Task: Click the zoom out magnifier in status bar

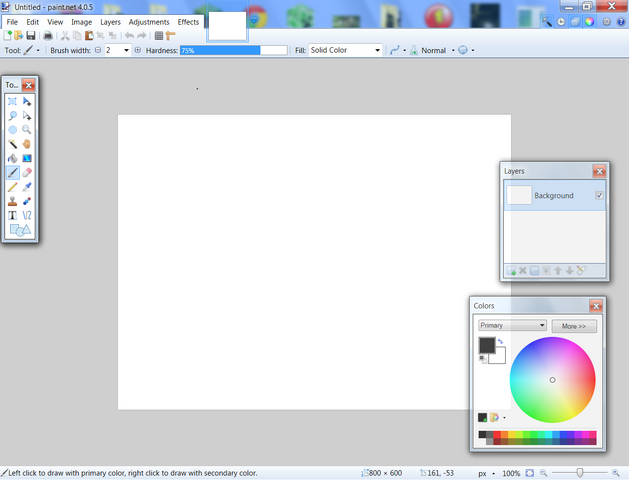Action: pos(544,473)
